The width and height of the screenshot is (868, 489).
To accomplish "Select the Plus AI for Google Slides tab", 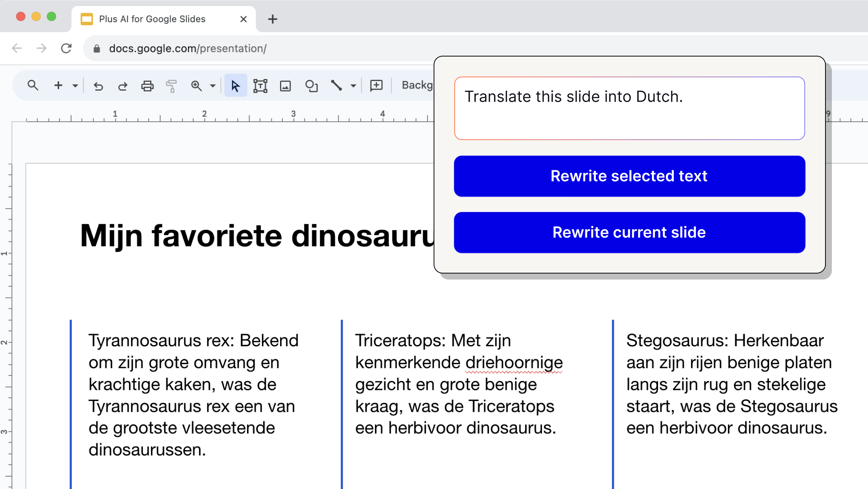I will click(x=163, y=19).
